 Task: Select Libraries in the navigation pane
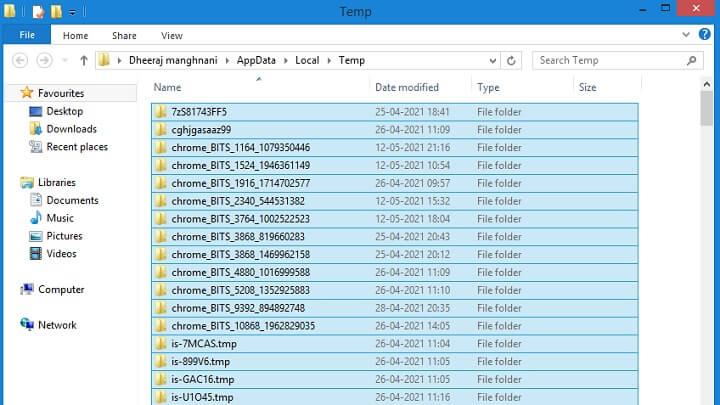click(x=56, y=183)
